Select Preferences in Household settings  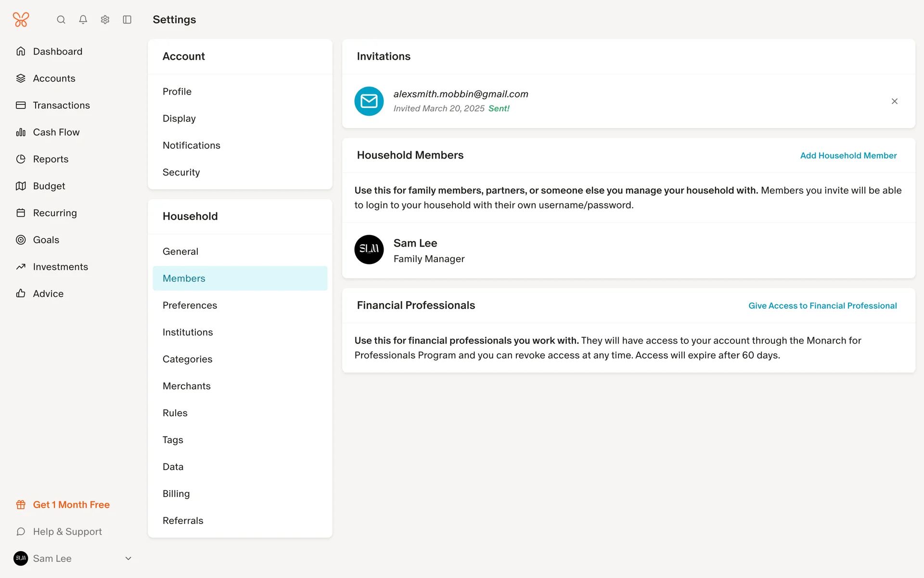coord(190,305)
